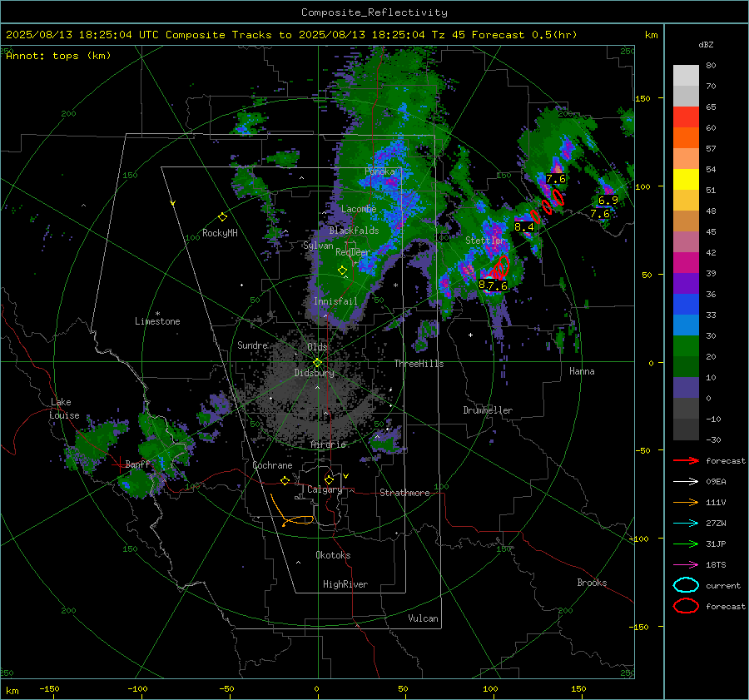Click the Olds town label

[x=317, y=347]
